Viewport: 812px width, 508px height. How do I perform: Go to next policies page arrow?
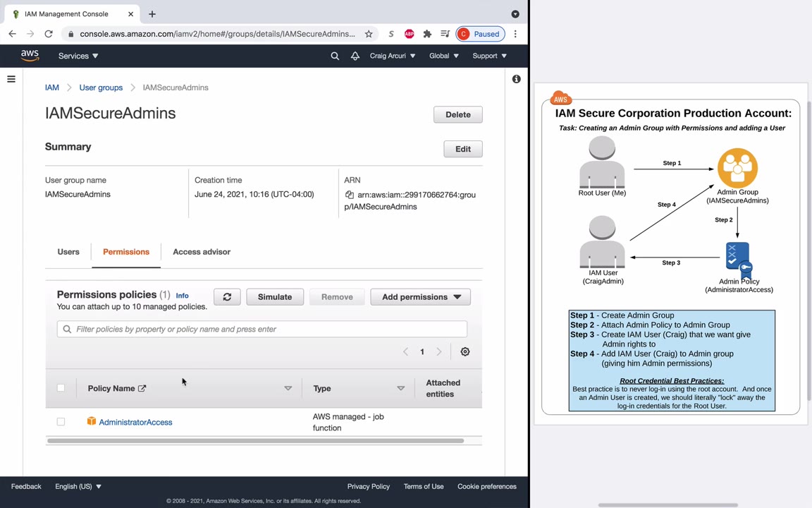[x=439, y=351]
